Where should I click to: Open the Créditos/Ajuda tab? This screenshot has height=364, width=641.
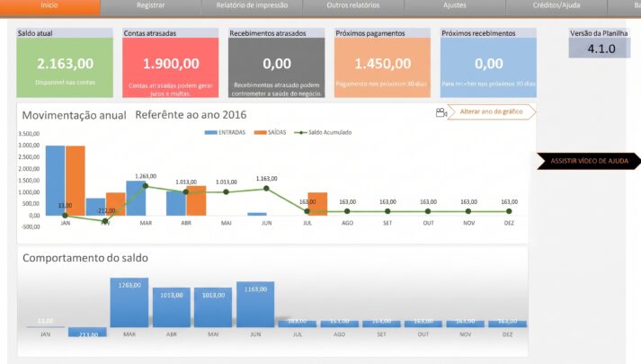556,7
